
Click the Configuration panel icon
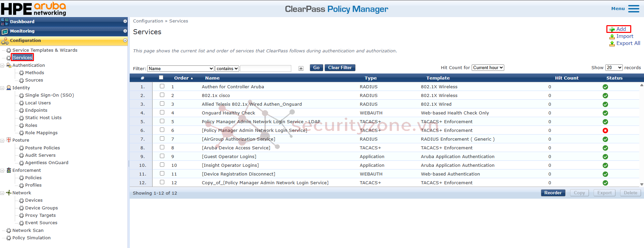(5, 41)
